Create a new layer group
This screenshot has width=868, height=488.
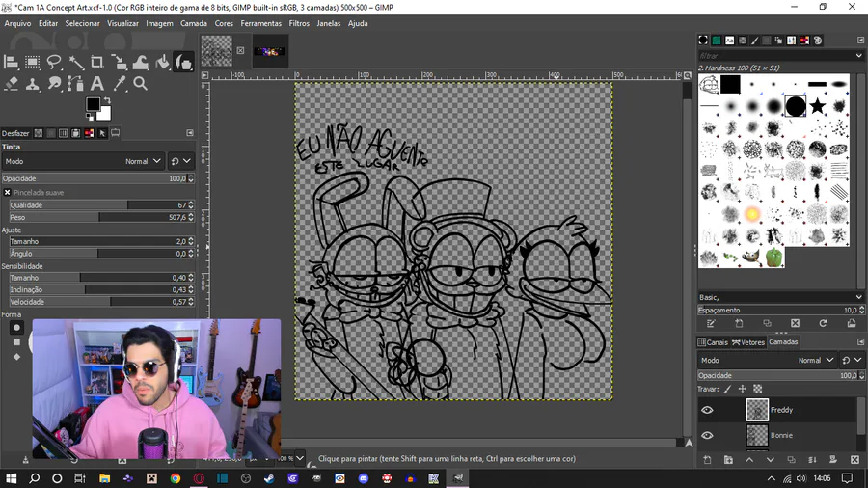coord(728,460)
